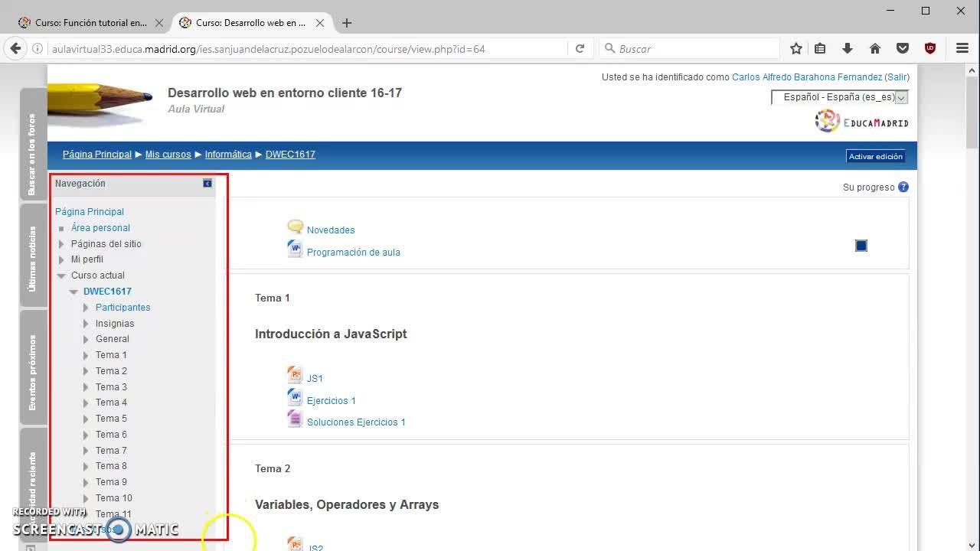Click the EducaMadrid logo
Screen dimensions: 980x551
pyautogui.click(x=862, y=121)
